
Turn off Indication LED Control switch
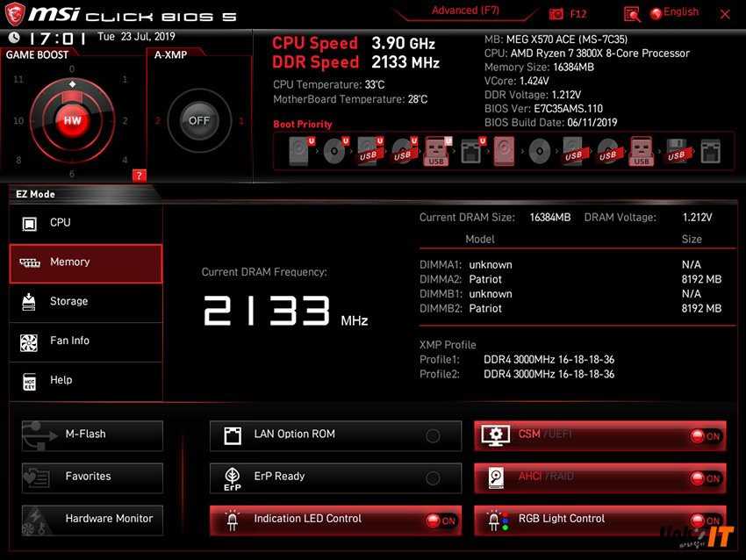click(441, 521)
